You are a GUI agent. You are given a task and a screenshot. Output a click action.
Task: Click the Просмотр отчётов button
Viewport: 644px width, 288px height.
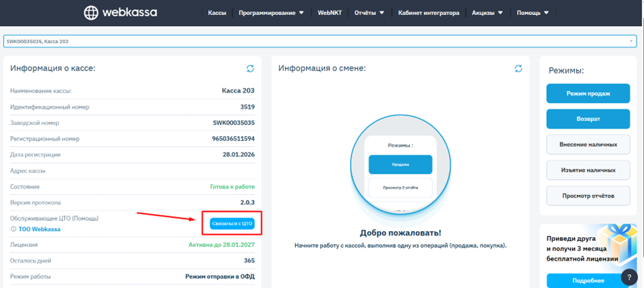pos(588,196)
